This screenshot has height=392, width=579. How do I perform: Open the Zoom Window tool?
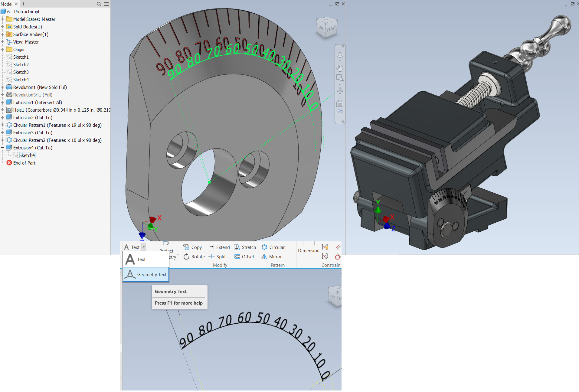(340, 78)
